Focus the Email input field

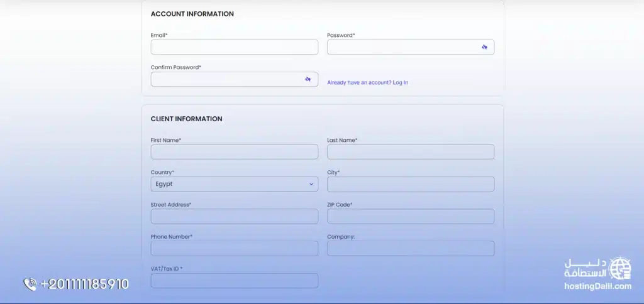pos(234,47)
